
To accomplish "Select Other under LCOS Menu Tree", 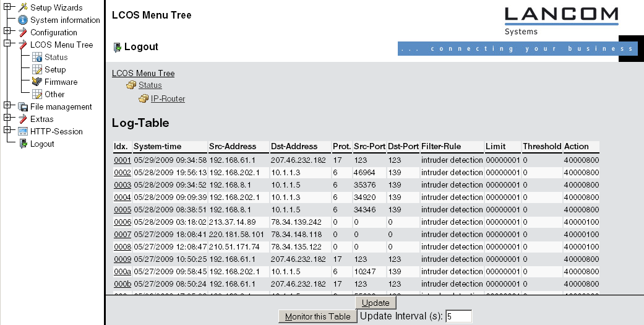I will [x=54, y=94].
